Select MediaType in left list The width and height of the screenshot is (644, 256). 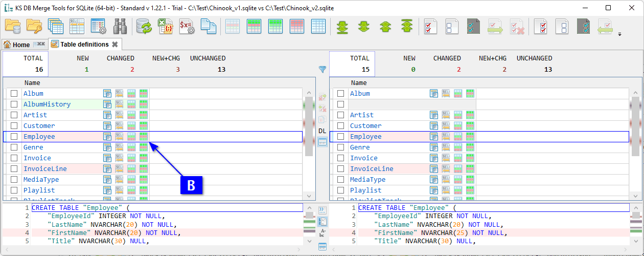[x=41, y=180]
